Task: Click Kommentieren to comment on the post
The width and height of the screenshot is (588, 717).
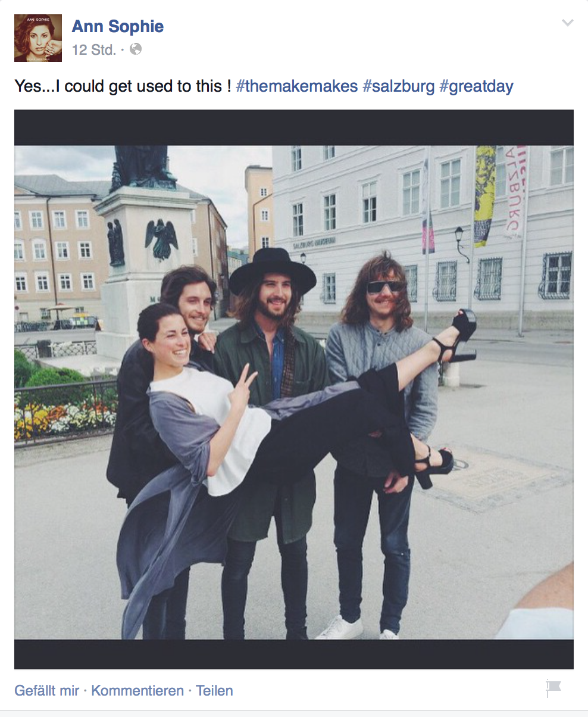Action: tap(137, 691)
